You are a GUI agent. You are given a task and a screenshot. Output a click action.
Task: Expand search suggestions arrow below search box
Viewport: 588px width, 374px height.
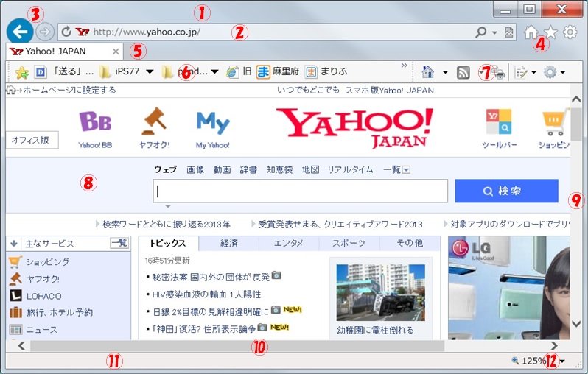click(x=168, y=206)
